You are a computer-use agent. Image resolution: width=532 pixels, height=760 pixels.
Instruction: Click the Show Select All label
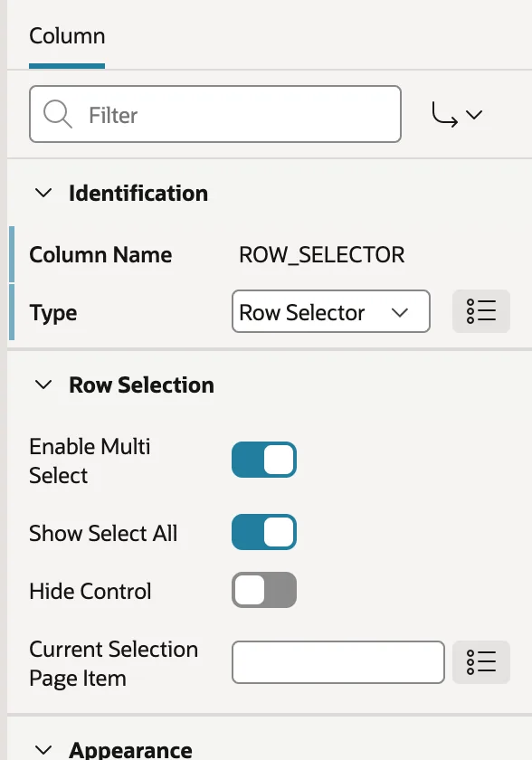point(103,533)
